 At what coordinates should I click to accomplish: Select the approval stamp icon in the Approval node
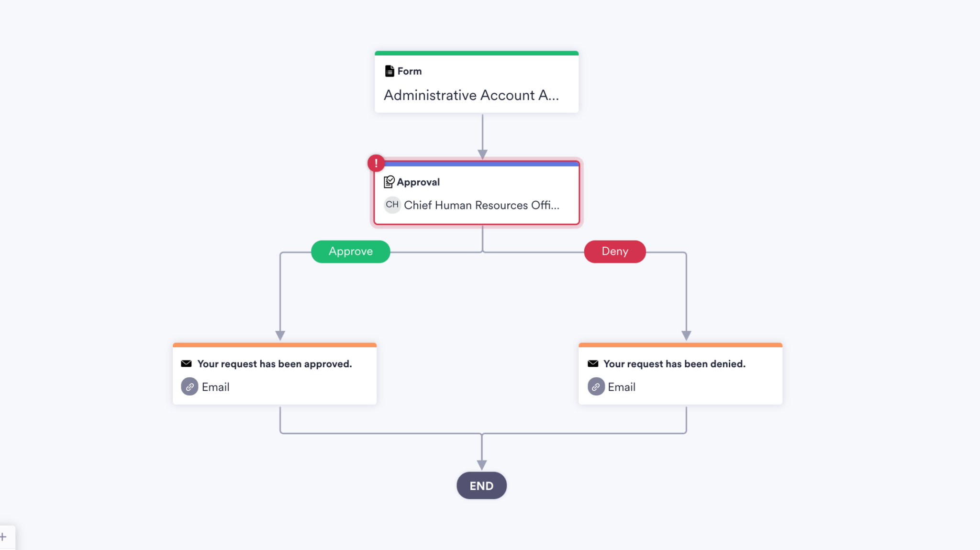coord(389,181)
